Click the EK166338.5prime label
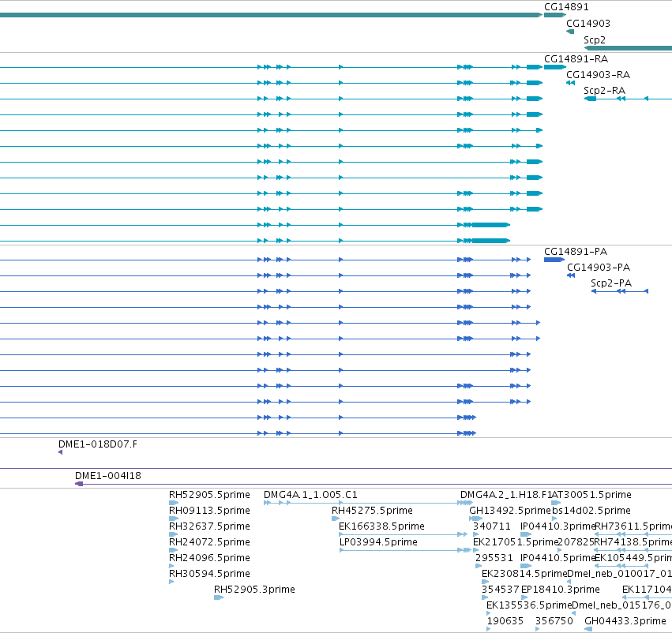 pos(381,526)
